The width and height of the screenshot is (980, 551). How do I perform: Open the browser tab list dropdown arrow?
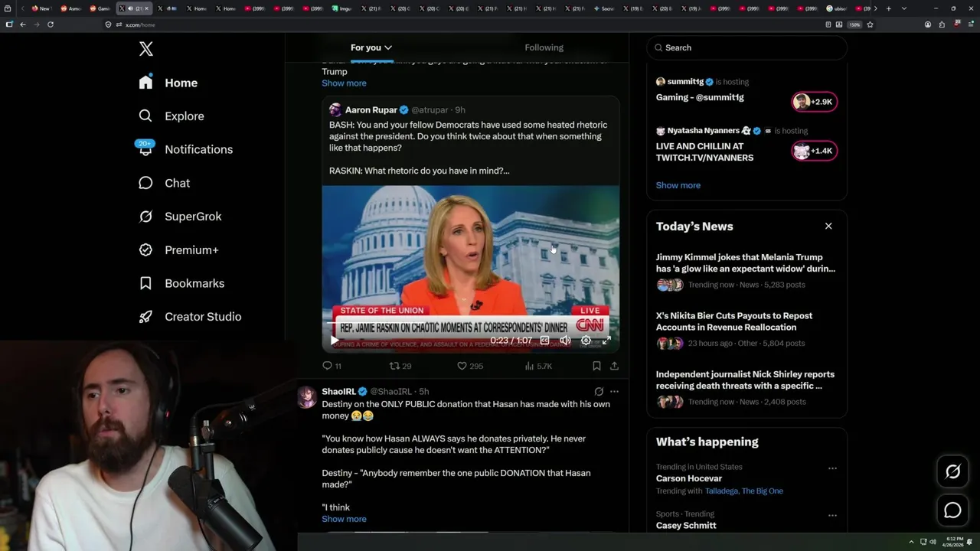[x=904, y=8]
